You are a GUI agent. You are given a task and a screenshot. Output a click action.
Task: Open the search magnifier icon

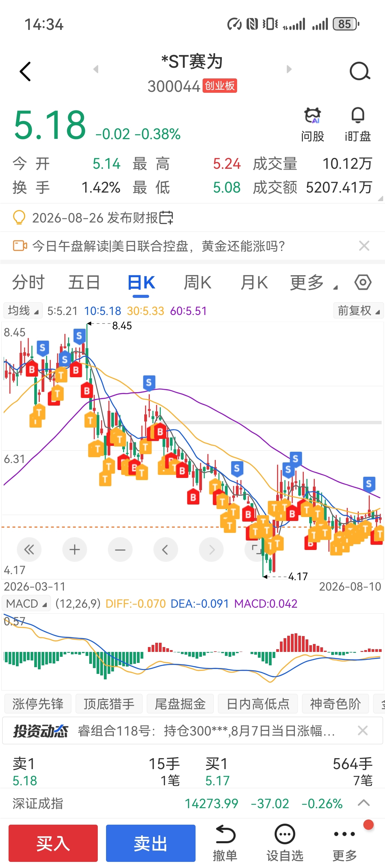(360, 71)
